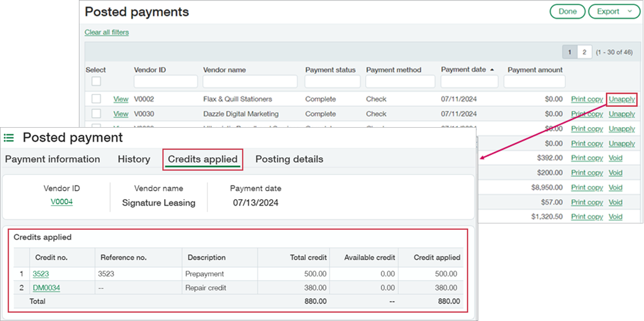Viewport: 644px width, 321px height.
Task: Select the Dazzle Digital Marketing row checkbox
Action: [96, 114]
